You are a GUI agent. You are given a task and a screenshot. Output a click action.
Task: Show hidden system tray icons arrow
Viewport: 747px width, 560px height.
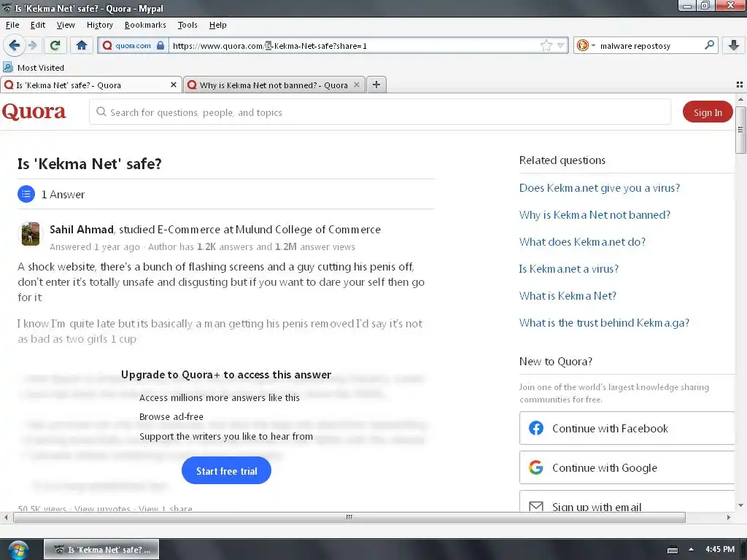pos(692,549)
